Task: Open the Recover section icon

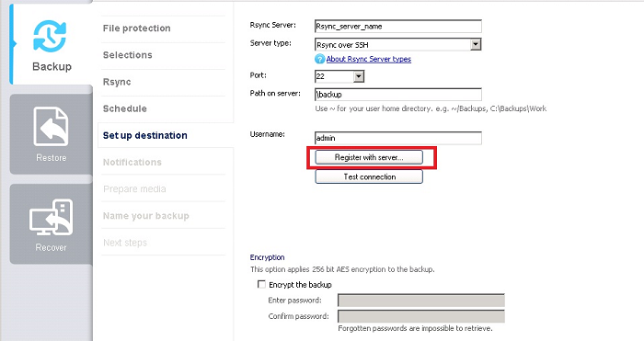Action: [x=51, y=218]
